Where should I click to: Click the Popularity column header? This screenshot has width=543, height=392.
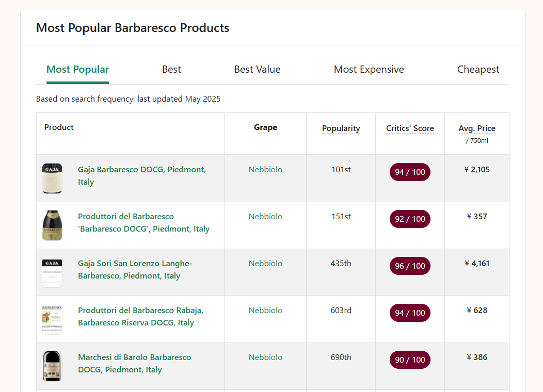(341, 128)
